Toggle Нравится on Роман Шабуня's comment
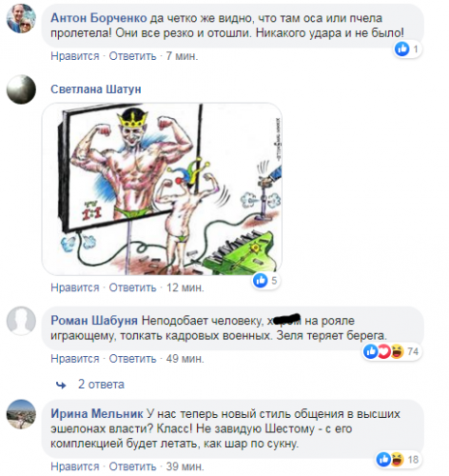Viewport: 449px width, 476px height. [x=75, y=359]
